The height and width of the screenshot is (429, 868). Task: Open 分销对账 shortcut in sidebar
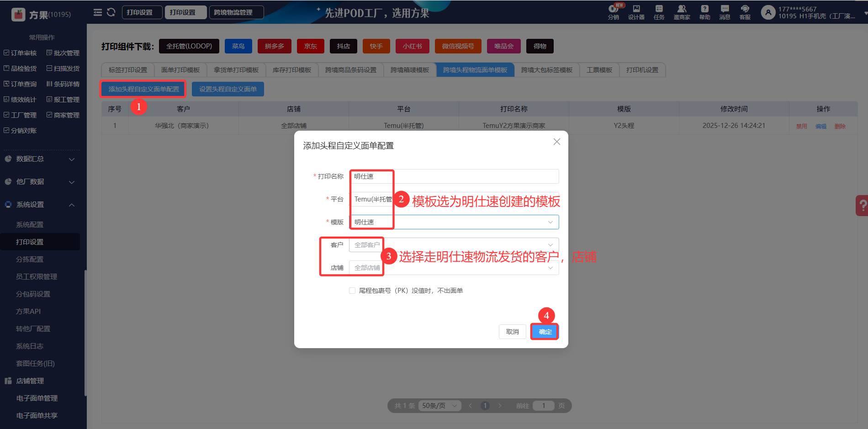(x=21, y=131)
